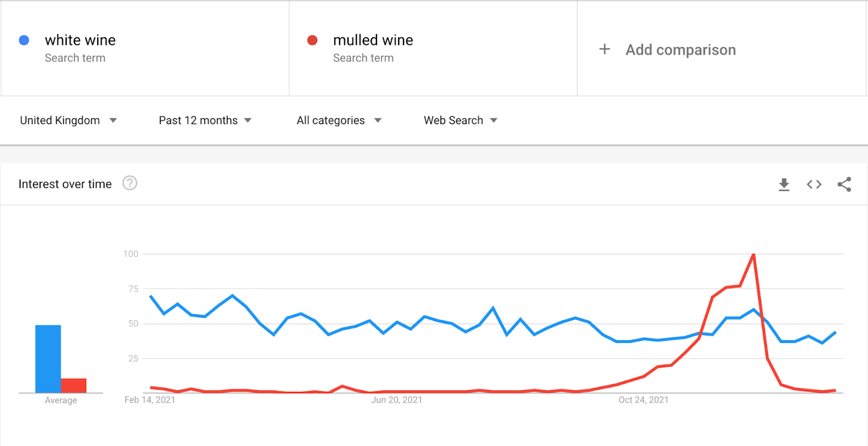Open the Interest over time help icon
This screenshot has height=446, width=868.
click(x=130, y=183)
